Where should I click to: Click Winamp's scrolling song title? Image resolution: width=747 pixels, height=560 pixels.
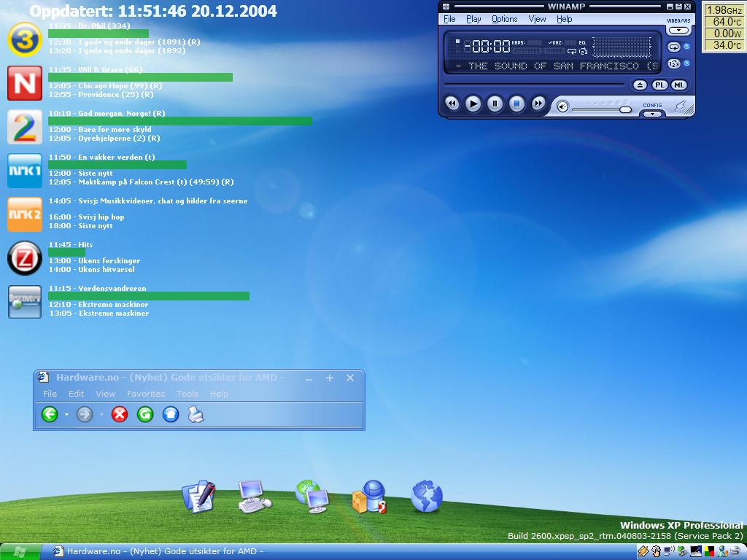click(557, 66)
